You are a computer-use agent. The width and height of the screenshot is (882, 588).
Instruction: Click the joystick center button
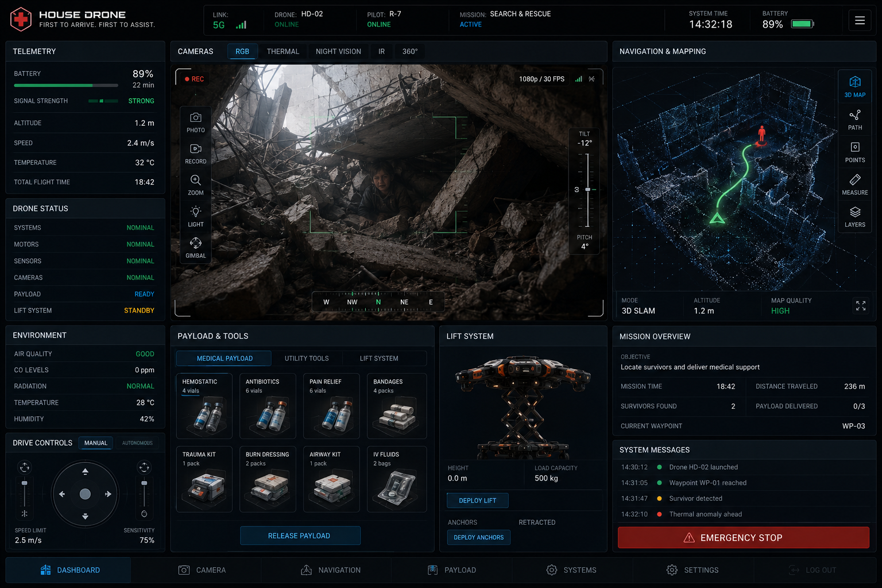point(85,494)
